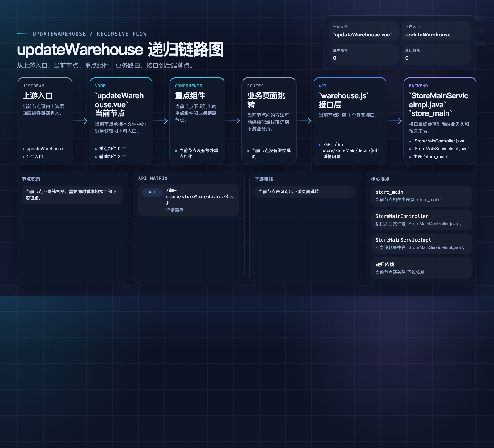Click the StoreMainController core landing item

[421, 220]
